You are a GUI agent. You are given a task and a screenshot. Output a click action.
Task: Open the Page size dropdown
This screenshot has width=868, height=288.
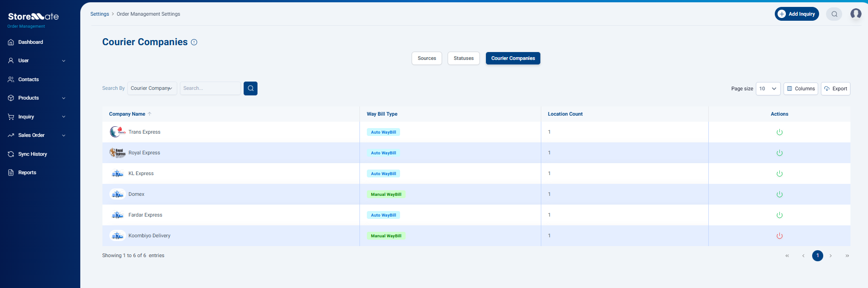(x=768, y=89)
